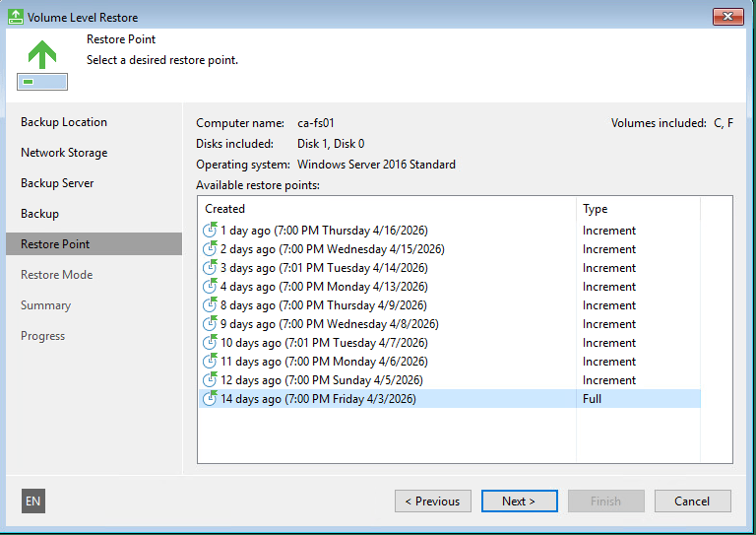Go to the Backup Server step
Viewport: 756px width, 535px height.
(57, 183)
